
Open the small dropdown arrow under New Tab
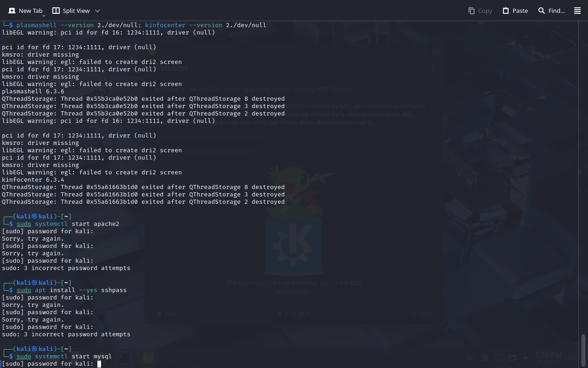(44, 15)
